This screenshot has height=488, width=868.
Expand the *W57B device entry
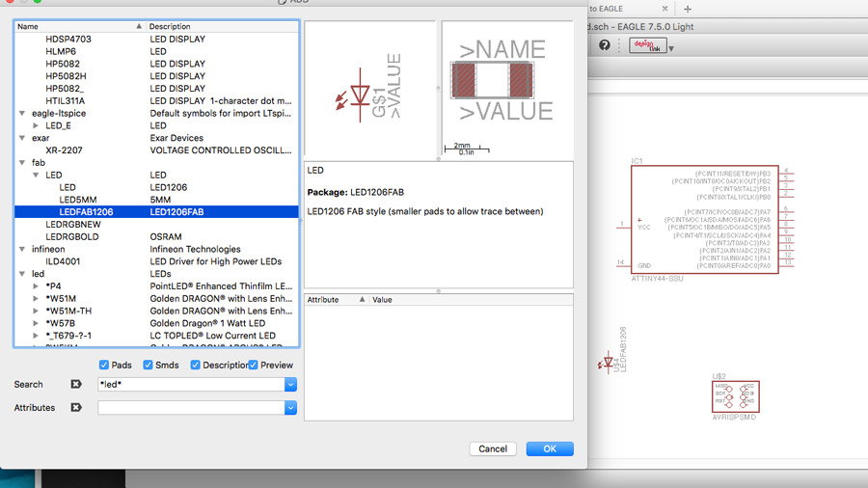pyautogui.click(x=36, y=323)
